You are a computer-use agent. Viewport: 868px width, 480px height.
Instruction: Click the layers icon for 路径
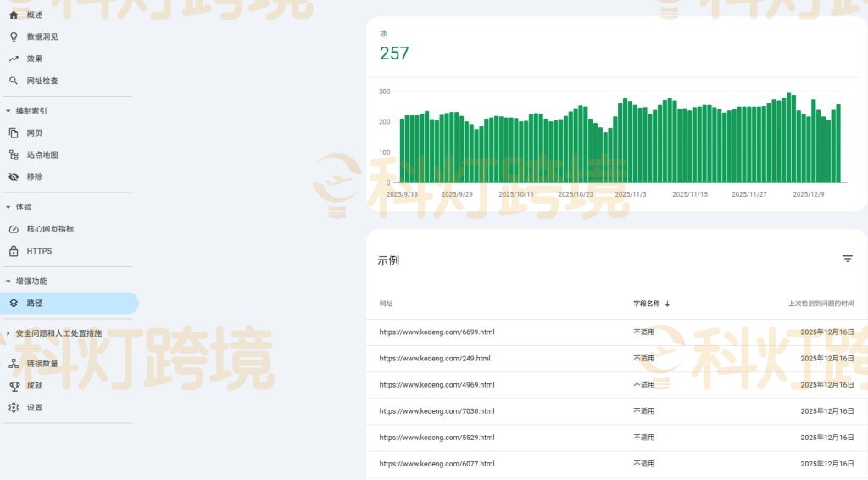click(14, 304)
